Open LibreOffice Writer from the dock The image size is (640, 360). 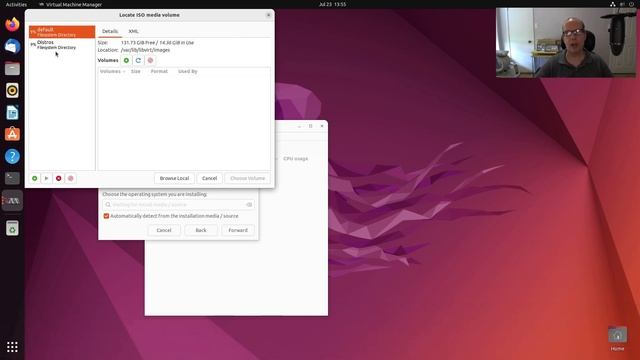(x=12, y=112)
